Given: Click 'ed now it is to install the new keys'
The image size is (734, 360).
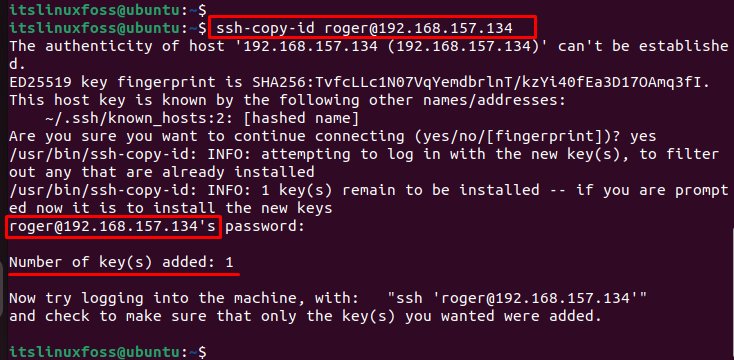Looking at the screenshot, I should 171,208.
